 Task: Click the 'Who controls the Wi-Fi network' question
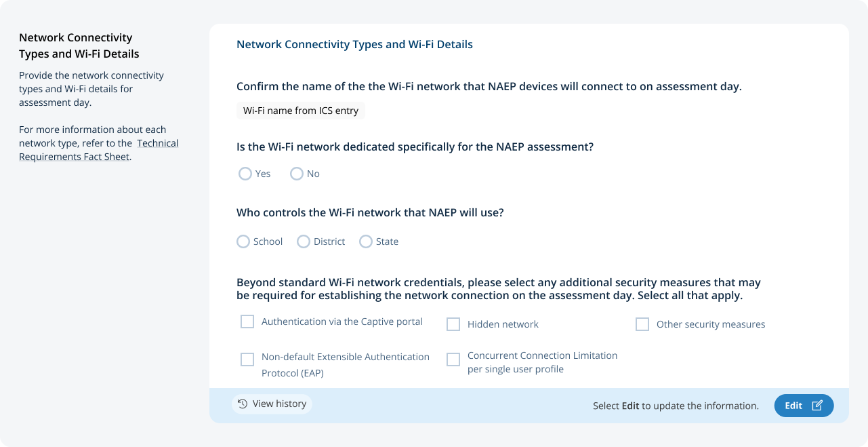tap(370, 212)
